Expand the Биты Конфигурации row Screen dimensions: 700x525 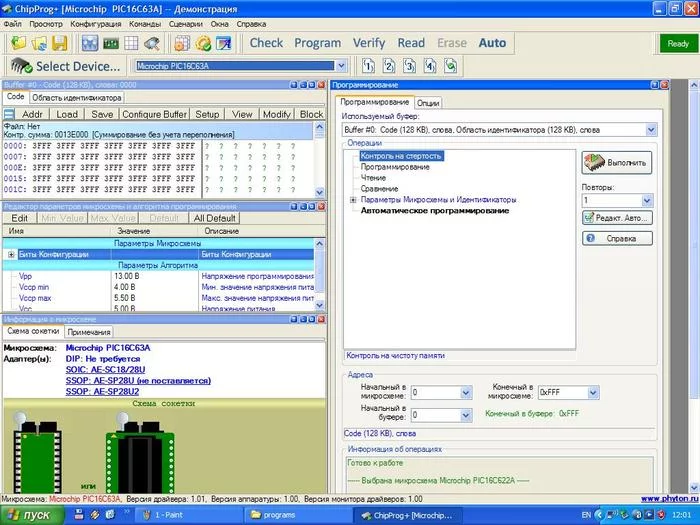coord(11,254)
